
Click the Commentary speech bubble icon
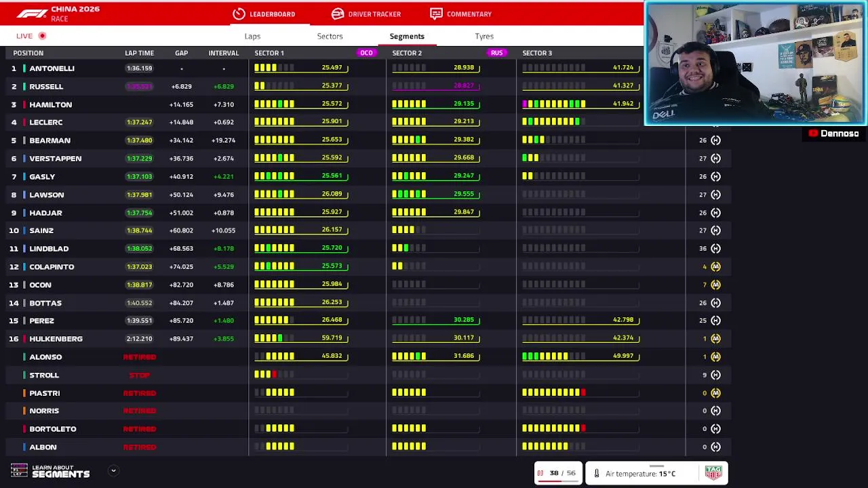[436, 14]
